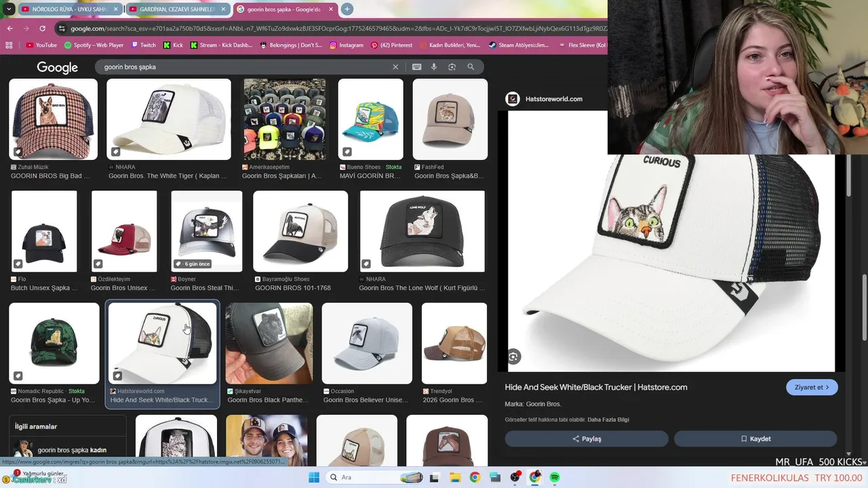
Task: Go to the Google logo homepage
Action: tap(57, 67)
